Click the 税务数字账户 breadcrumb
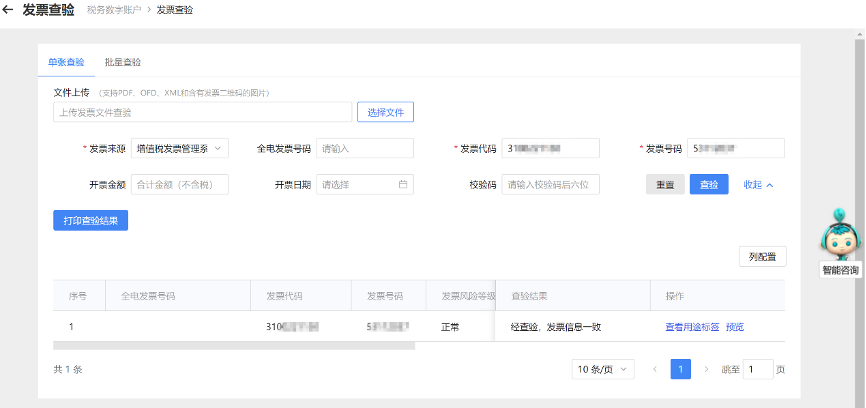 (113, 10)
